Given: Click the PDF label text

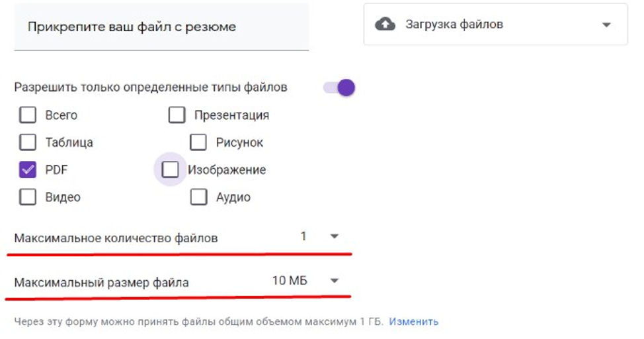Looking at the screenshot, I should pos(56,170).
